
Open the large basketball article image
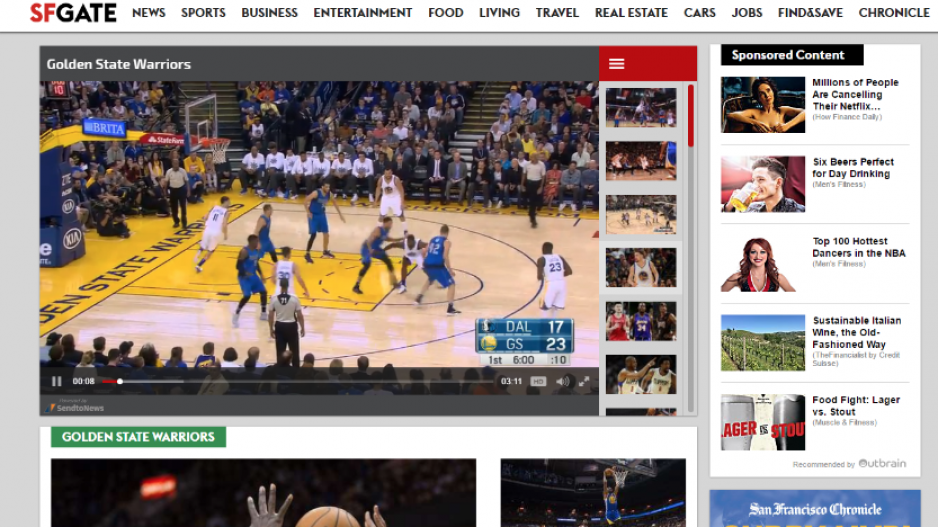(x=263, y=493)
